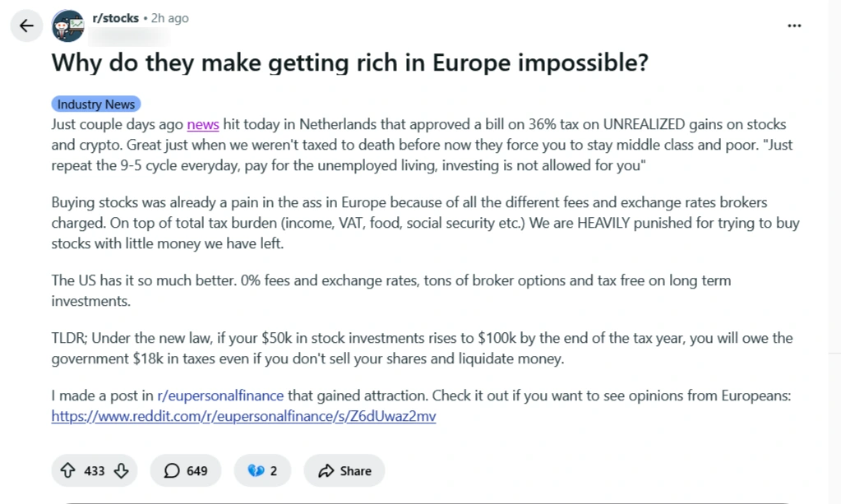Viewport: 841px width, 504px height.
Task: Visit the r/eupersonalfinance subreddit link
Action: (220, 395)
